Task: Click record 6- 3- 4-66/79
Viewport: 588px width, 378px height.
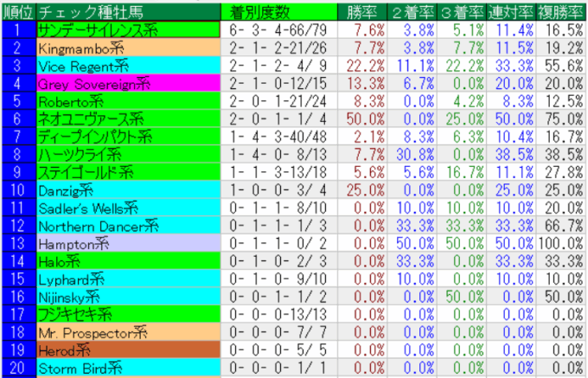Action: (279, 30)
